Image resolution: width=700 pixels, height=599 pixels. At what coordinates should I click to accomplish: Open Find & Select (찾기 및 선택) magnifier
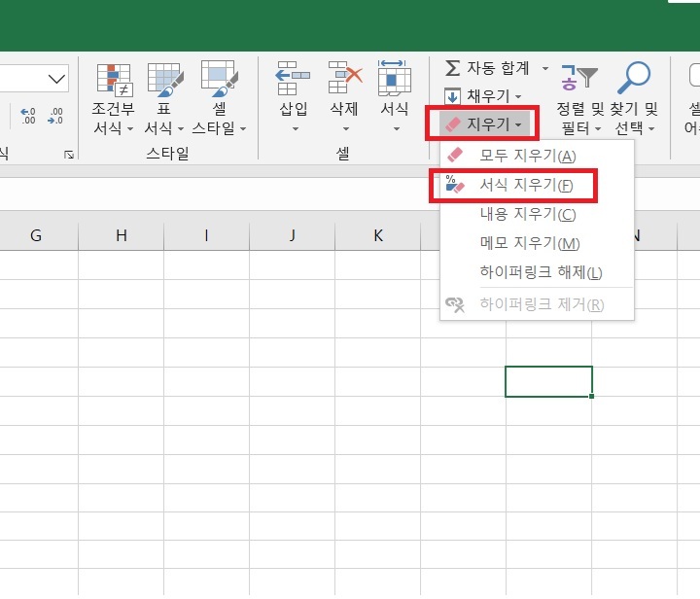click(x=633, y=78)
